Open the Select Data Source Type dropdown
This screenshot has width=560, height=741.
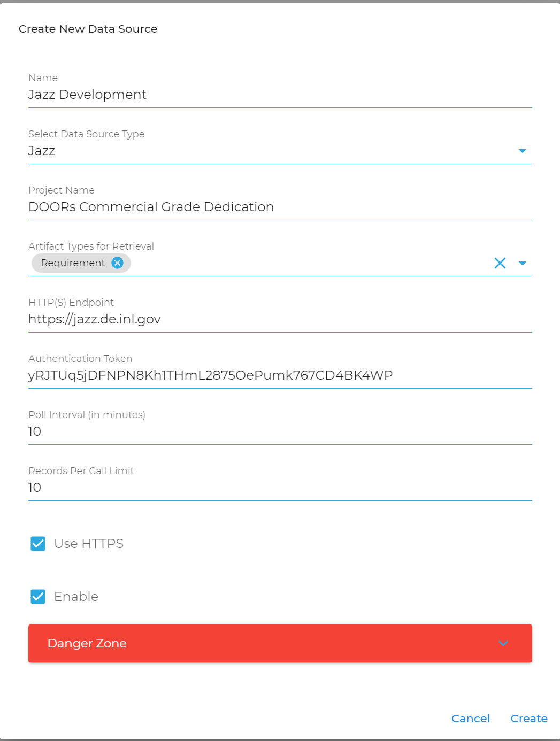(x=523, y=151)
